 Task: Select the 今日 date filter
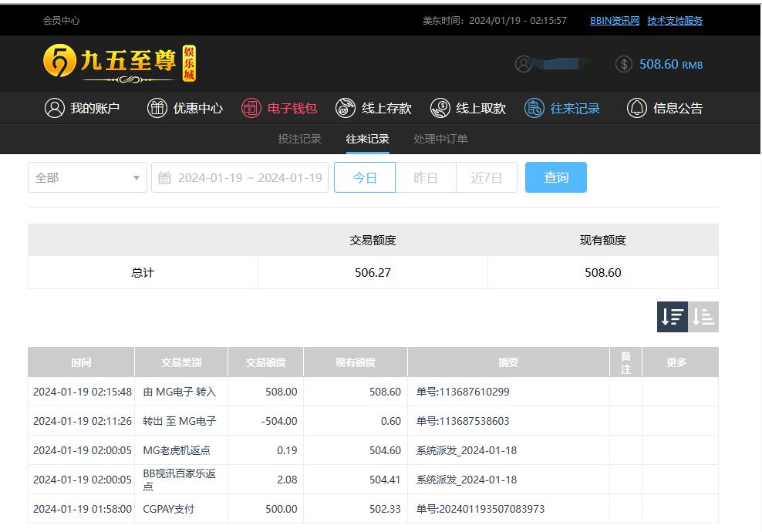click(365, 177)
